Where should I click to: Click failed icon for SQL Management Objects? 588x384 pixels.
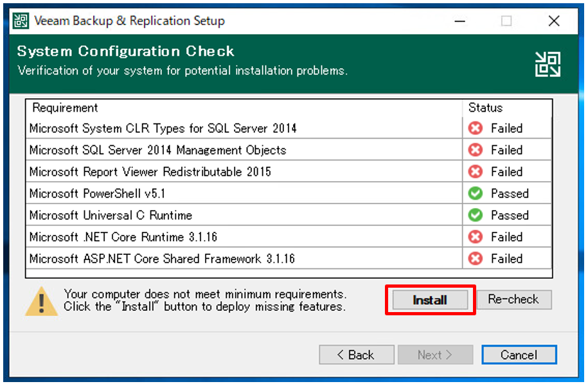(475, 150)
